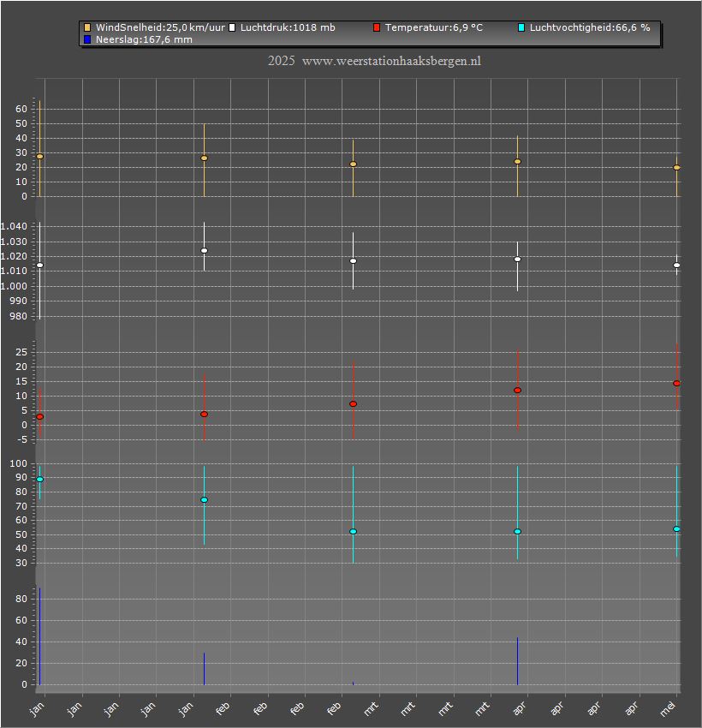This screenshot has height=728, width=702.
Task: Click the second cyan humidity marker
Action: pyautogui.click(x=204, y=500)
